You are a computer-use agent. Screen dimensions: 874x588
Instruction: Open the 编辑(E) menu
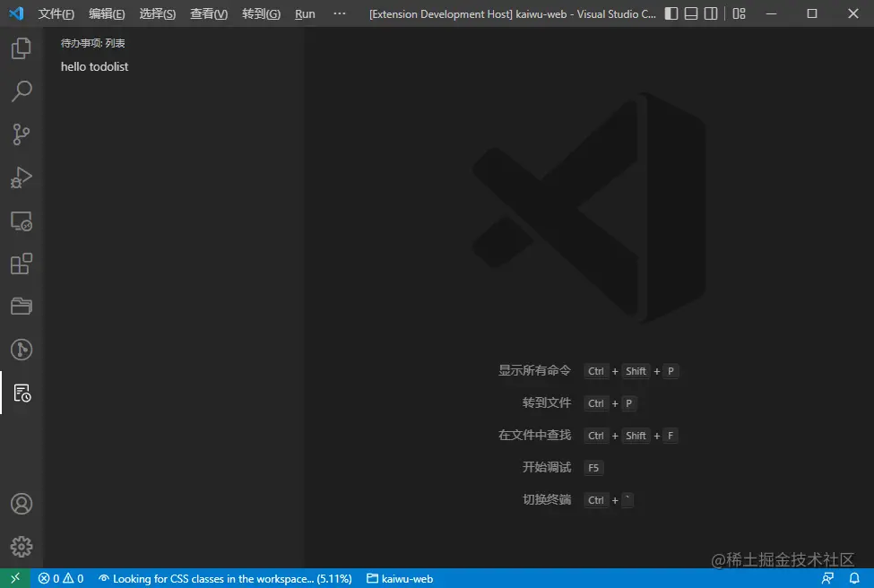click(107, 13)
